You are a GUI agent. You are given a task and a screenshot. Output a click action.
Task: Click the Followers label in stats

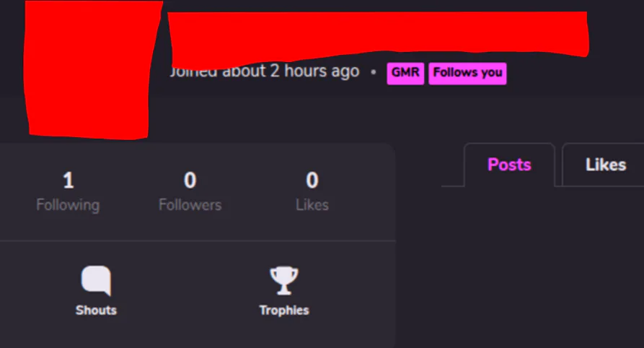(190, 205)
